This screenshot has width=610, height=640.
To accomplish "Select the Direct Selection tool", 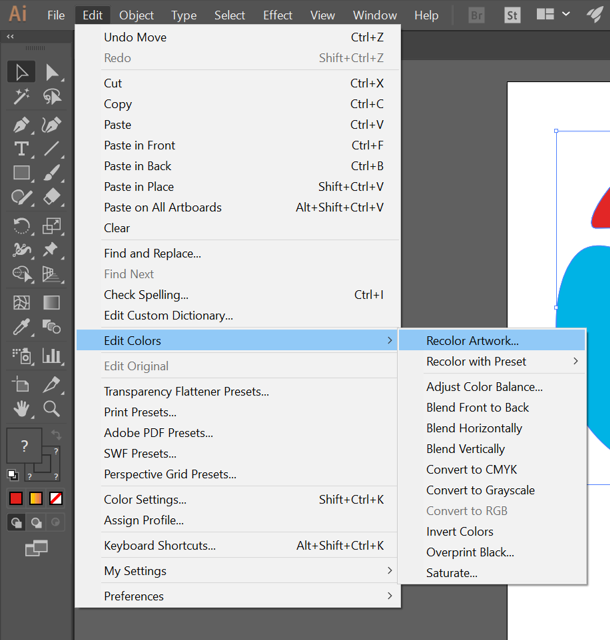I will pos(52,72).
